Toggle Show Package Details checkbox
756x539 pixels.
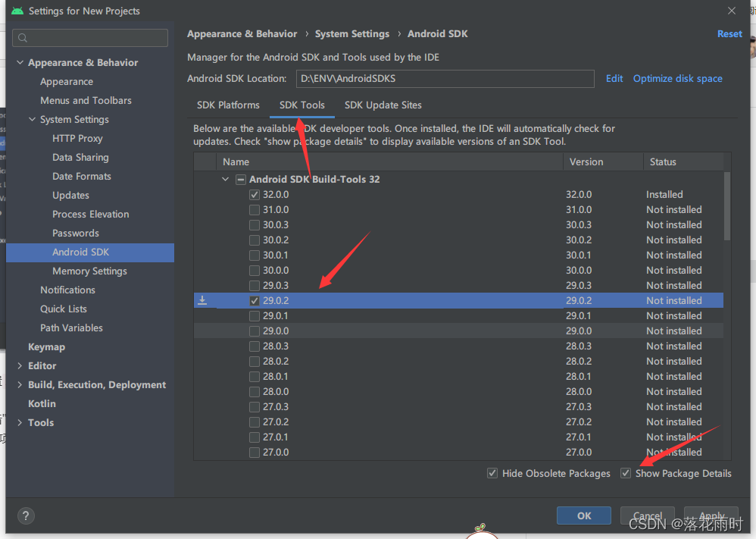click(x=626, y=473)
